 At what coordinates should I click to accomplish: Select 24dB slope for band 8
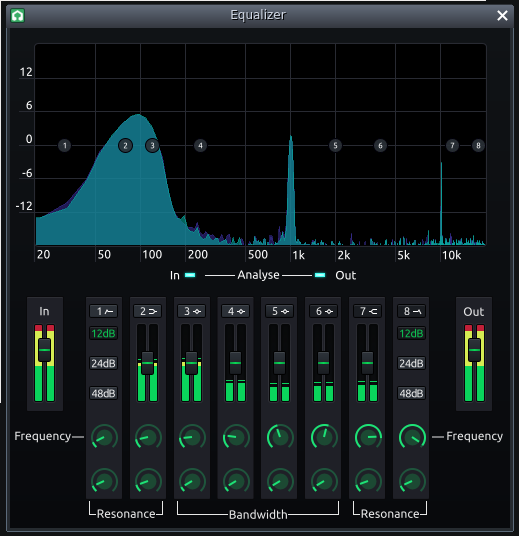(411, 363)
